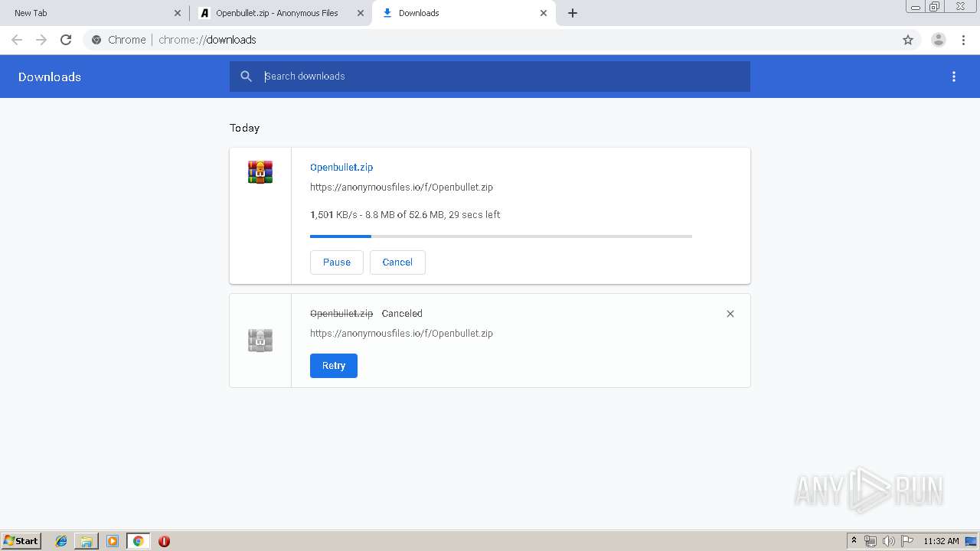Open Windows Explorer from the taskbar
Screen dimensions: 980x551
(87, 541)
